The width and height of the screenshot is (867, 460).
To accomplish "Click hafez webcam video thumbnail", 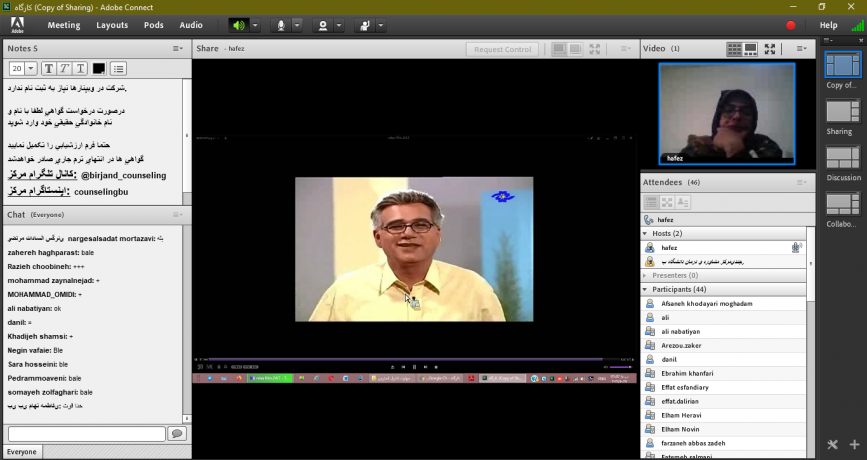I will pyautogui.click(x=727, y=113).
